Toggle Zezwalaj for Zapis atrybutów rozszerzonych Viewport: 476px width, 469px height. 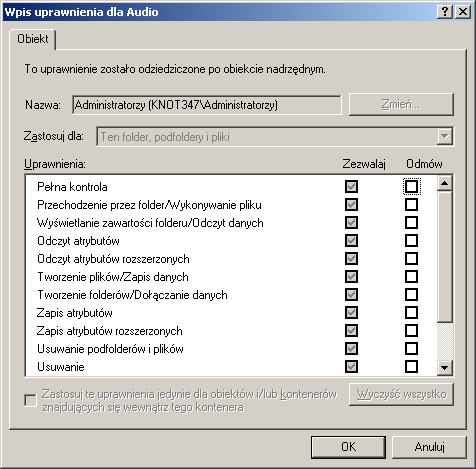pos(351,330)
